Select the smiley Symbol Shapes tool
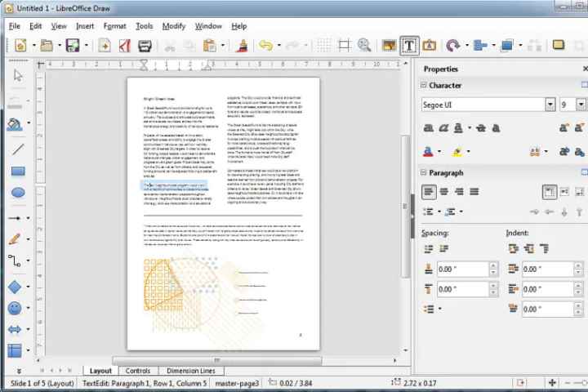Viewport: 588px width, 392px height. coord(15,308)
